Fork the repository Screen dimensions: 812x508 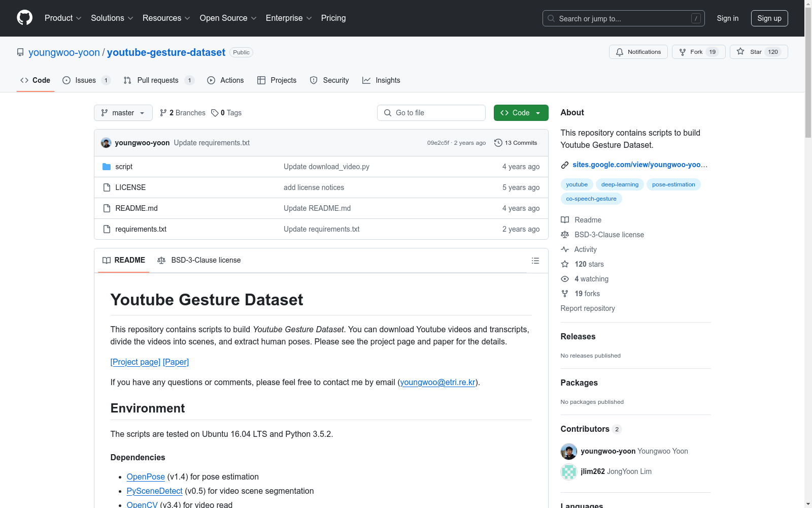pos(699,52)
